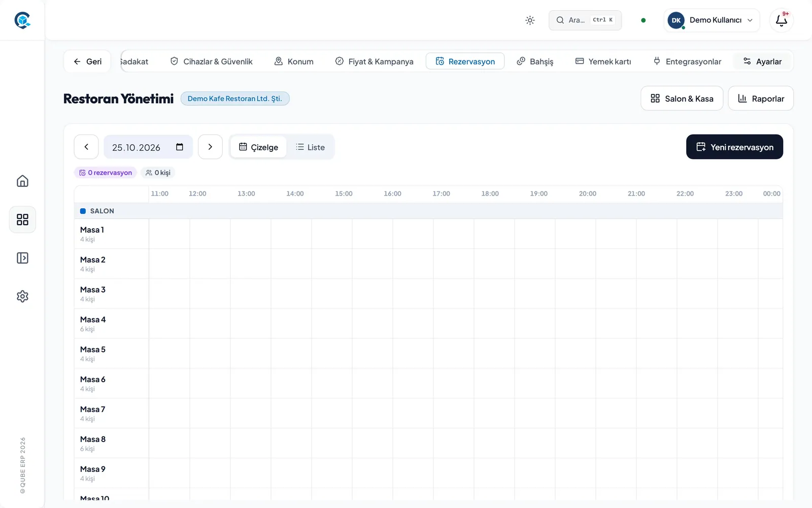
Task: Toggle the light/dark theme sun icon
Action: (530, 20)
